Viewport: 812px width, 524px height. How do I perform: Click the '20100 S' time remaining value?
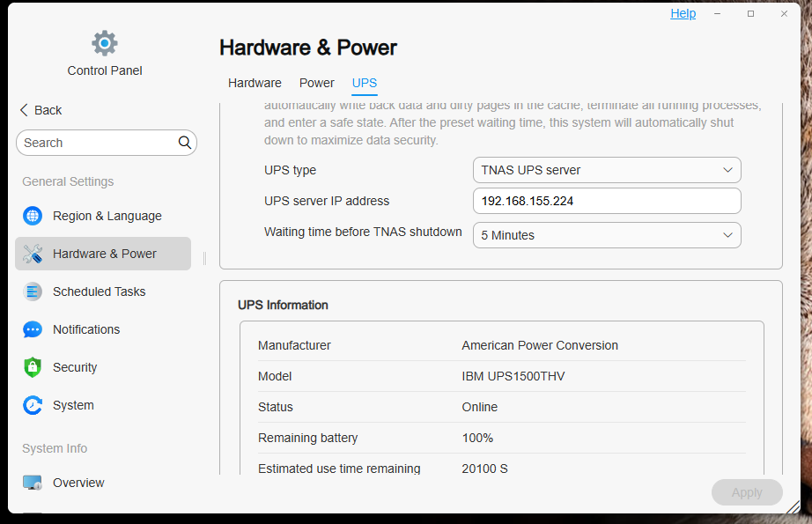(x=484, y=469)
